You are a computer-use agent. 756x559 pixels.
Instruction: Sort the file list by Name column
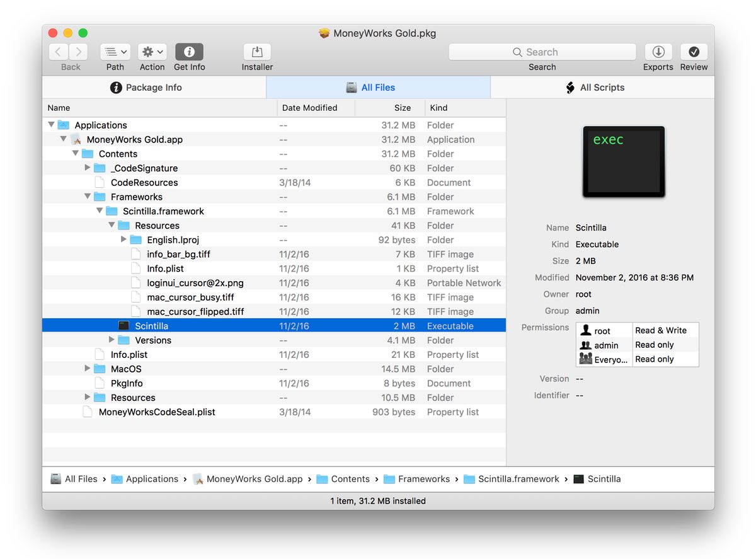coord(160,108)
